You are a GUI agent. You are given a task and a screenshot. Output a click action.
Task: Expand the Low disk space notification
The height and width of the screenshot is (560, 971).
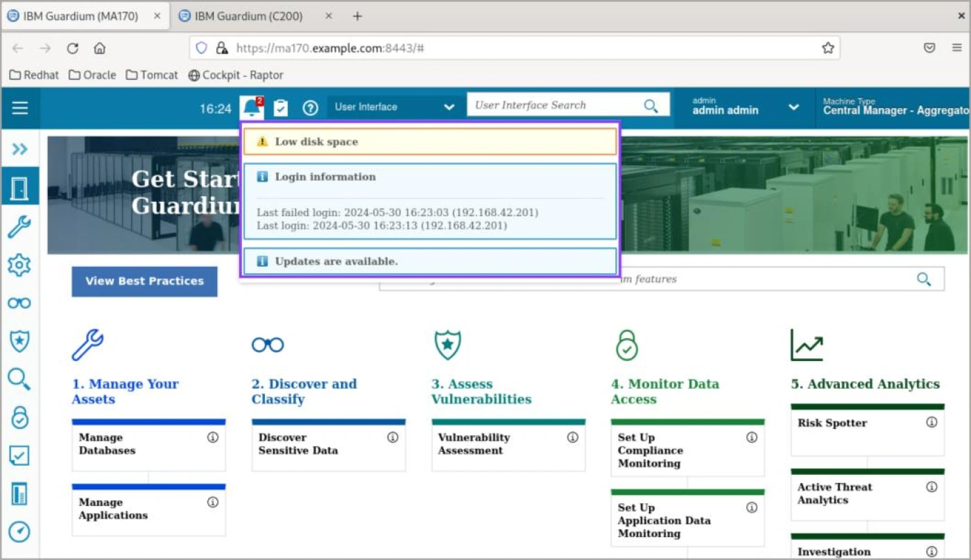point(430,141)
